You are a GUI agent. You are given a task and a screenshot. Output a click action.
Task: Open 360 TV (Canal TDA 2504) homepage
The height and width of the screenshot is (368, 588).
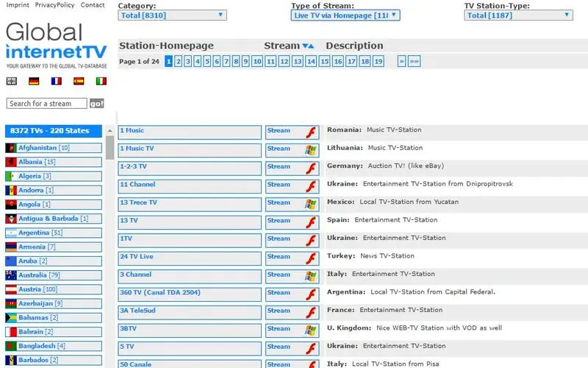pos(190,295)
